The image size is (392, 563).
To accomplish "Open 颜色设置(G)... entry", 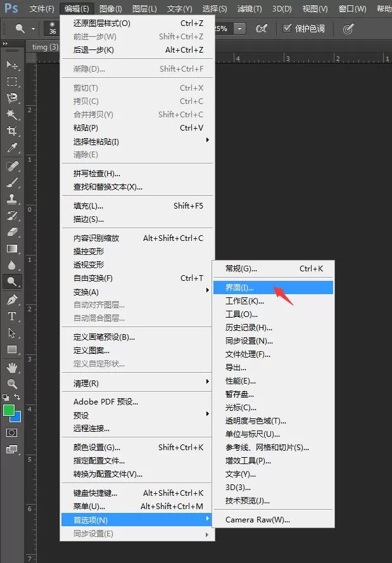I will (x=137, y=448).
